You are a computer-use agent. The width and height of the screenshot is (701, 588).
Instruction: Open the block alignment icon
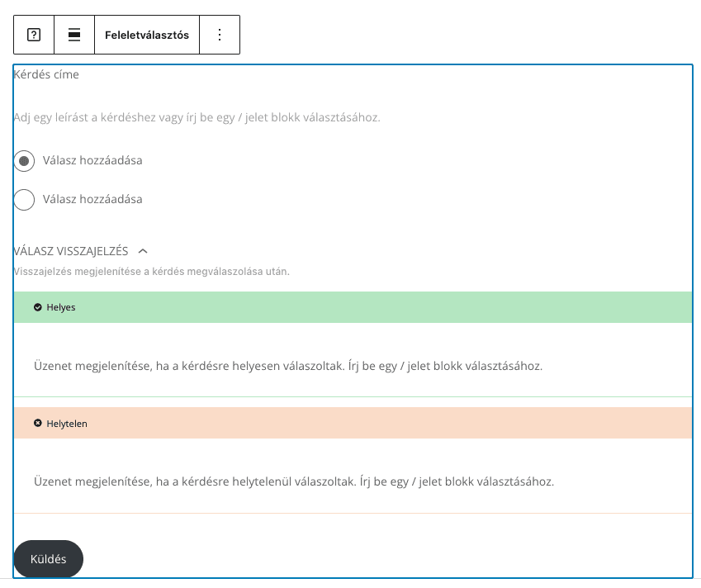[74, 35]
